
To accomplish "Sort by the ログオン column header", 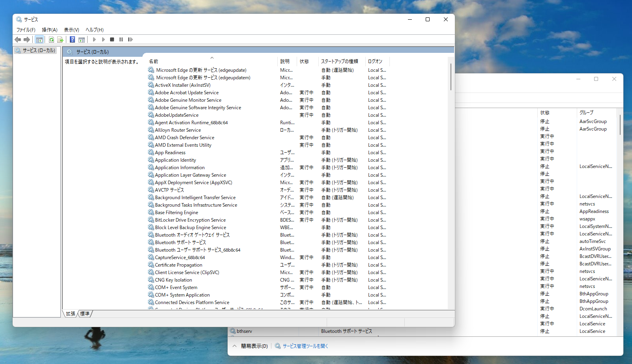I will click(x=378, y=62).
